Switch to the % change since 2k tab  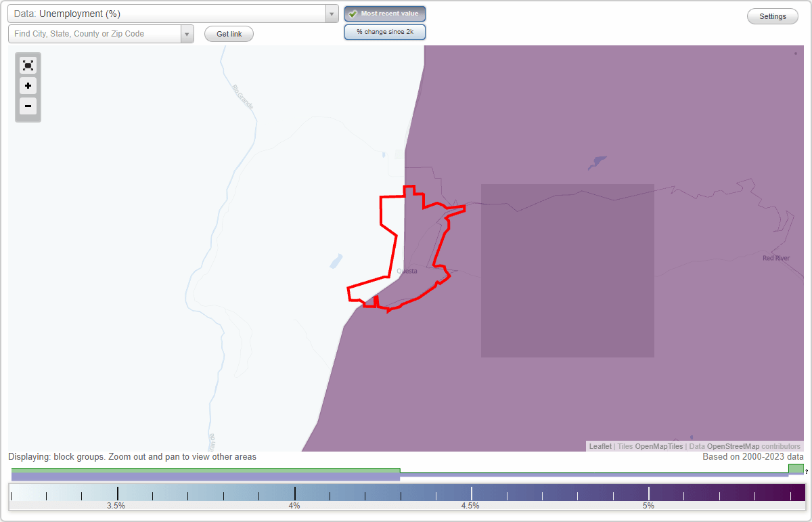384,31
